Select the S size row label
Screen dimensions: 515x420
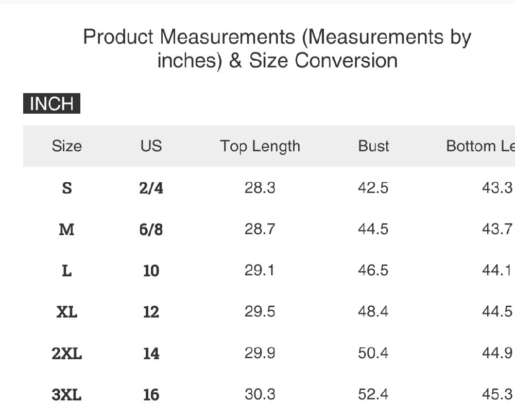[67, 188]
